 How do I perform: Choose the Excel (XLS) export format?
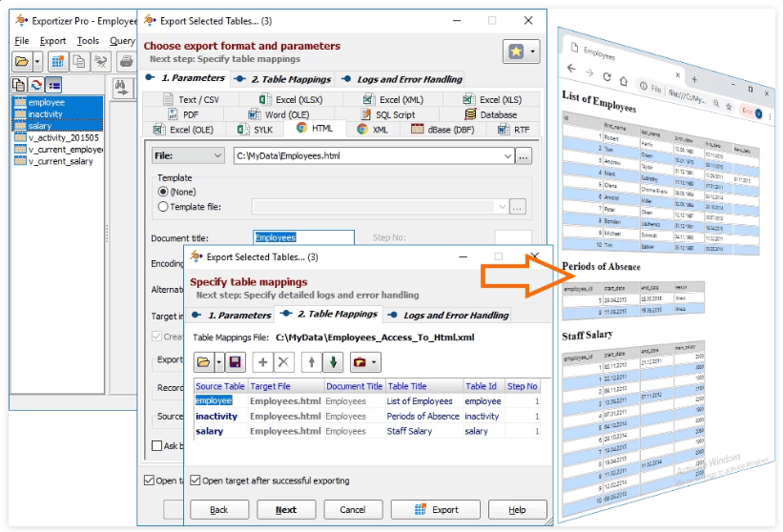point(492,100)
